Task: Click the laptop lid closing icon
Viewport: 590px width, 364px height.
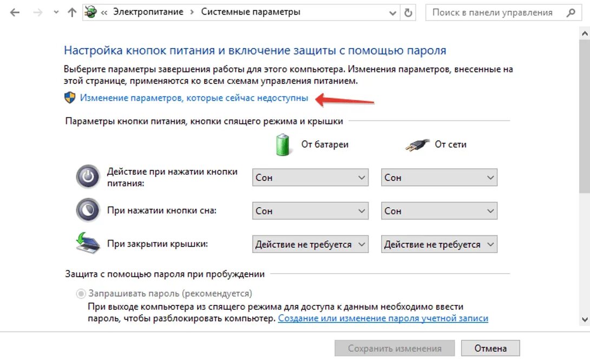Action: pos(88,243)
